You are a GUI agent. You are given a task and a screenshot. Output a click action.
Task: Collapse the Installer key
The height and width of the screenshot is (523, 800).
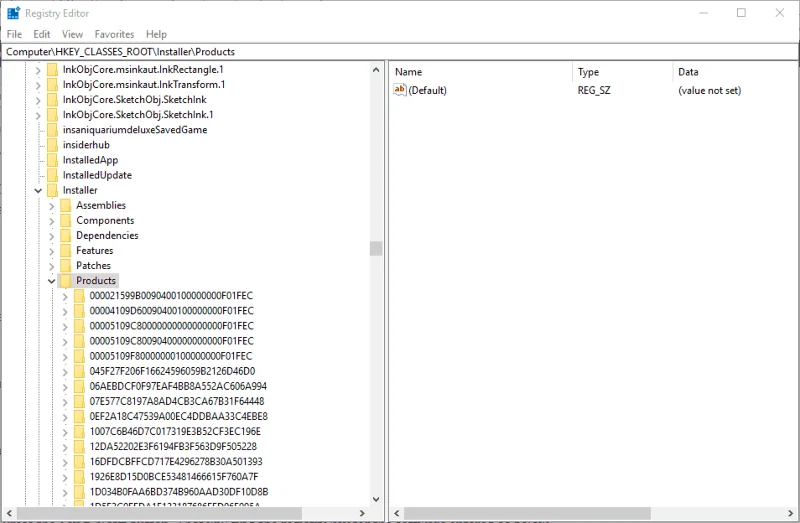(x=38, y=191)
